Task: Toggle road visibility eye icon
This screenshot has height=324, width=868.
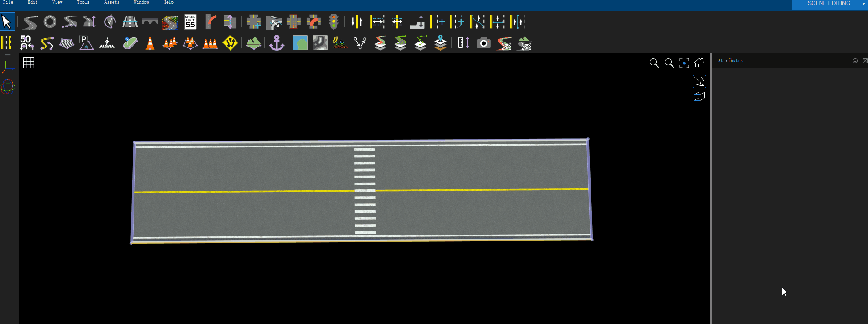Action: click(504, 43)
